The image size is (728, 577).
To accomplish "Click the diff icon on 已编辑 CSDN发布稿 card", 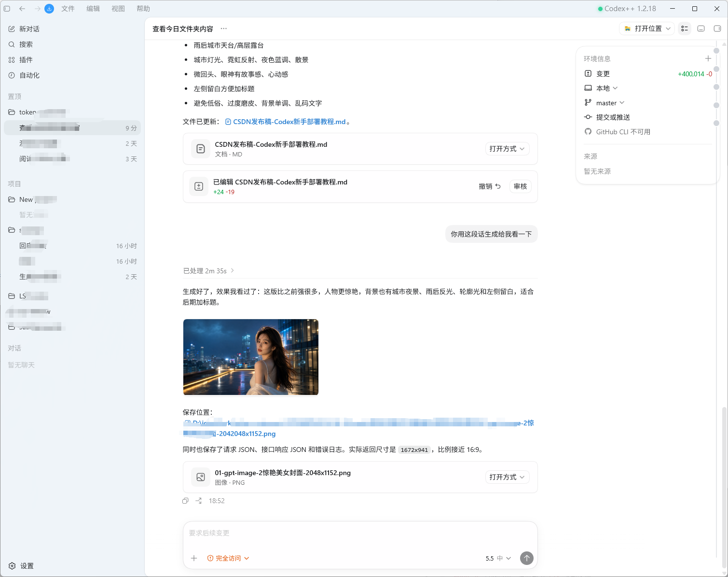I will tap(199, 186).
